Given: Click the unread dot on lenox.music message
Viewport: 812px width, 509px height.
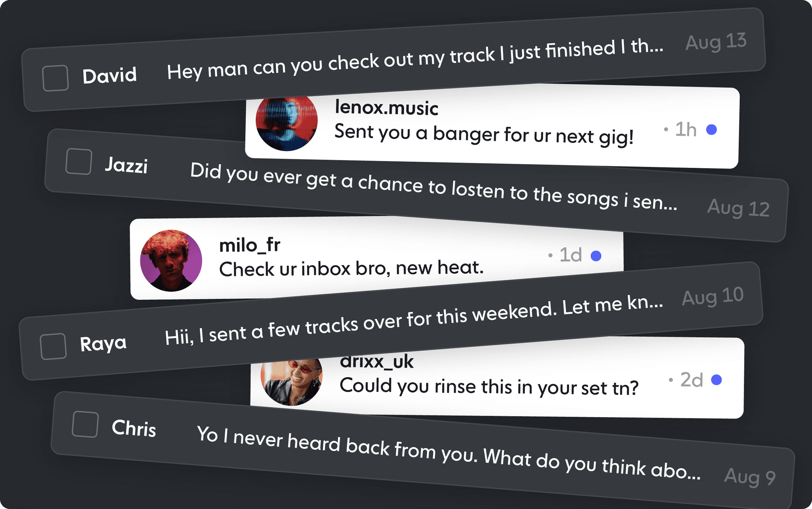Looking at the screenshot, I should tap(711, 130).
